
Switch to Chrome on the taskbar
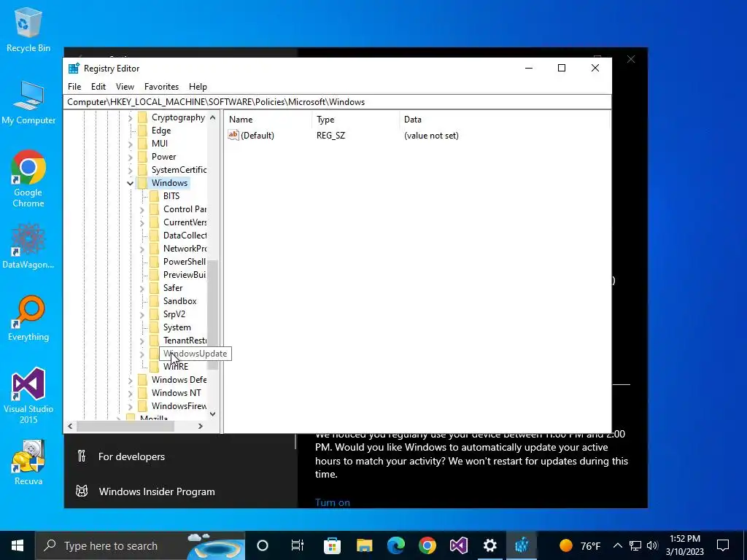[427, 545]
